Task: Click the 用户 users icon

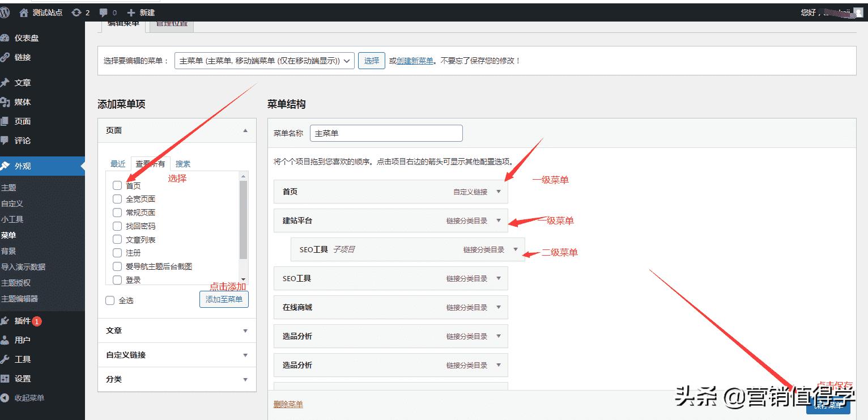Action: pyautogui.click(x=5, y=340)
